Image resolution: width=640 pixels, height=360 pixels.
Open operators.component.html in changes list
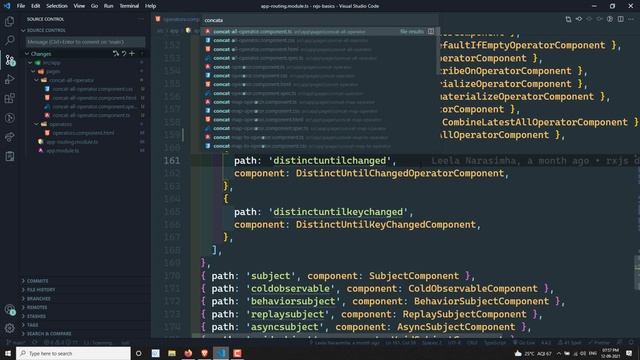83,133
